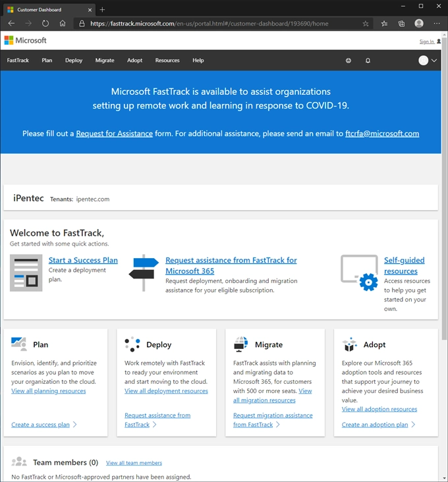
Task: Click the Team members people icon
Action: pyautogui.click(x=19, y=462)
